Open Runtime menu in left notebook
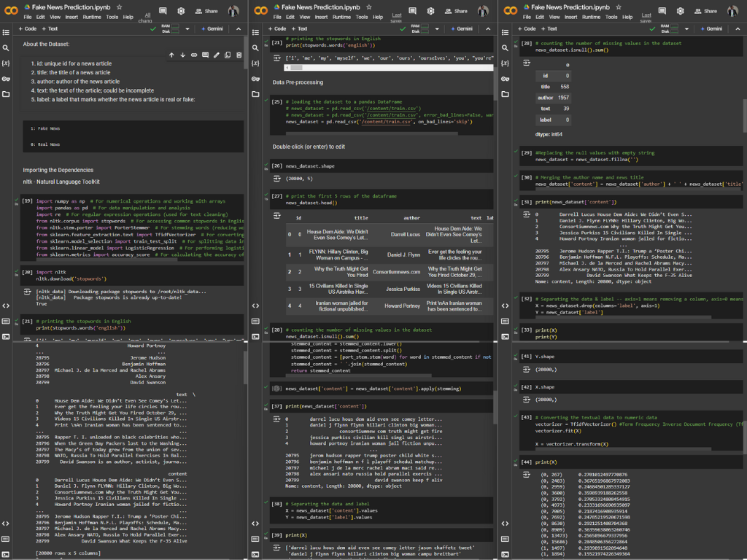 coord(91,17)
